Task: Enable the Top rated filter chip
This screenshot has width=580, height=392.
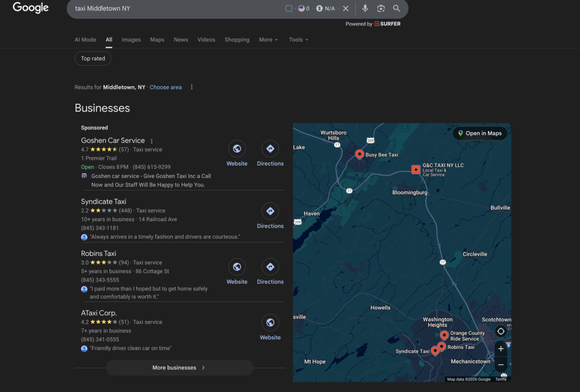Action: coord(92,58)
